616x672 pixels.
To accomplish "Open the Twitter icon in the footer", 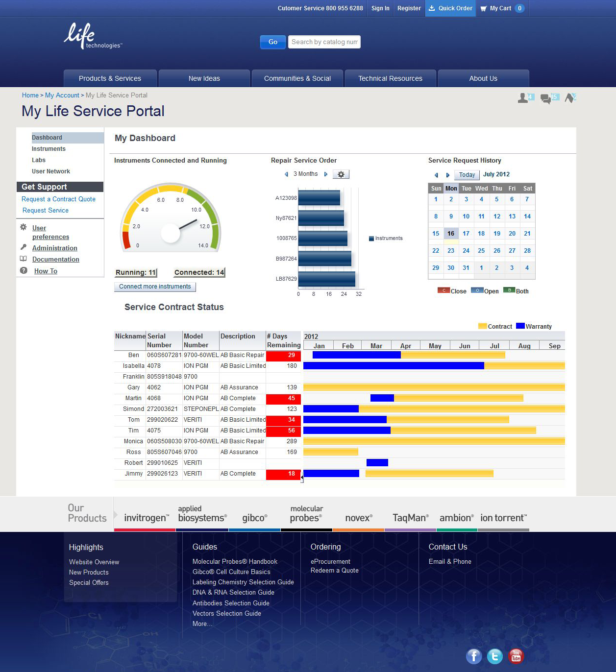I will click(495, 656).
